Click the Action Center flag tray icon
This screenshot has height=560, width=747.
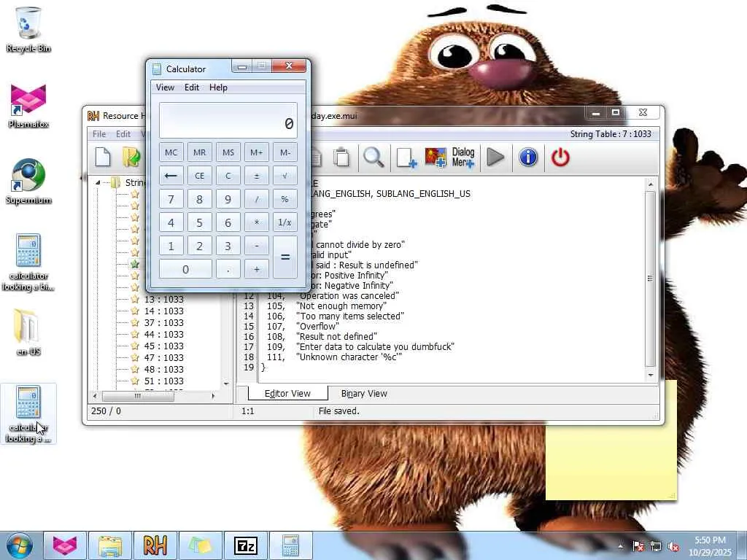tap(638, 547)
